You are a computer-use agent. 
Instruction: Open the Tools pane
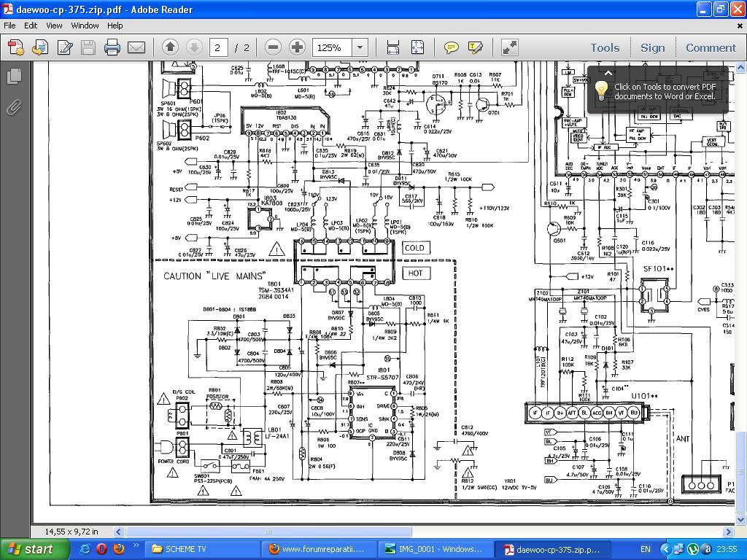(x=605, y=47)
